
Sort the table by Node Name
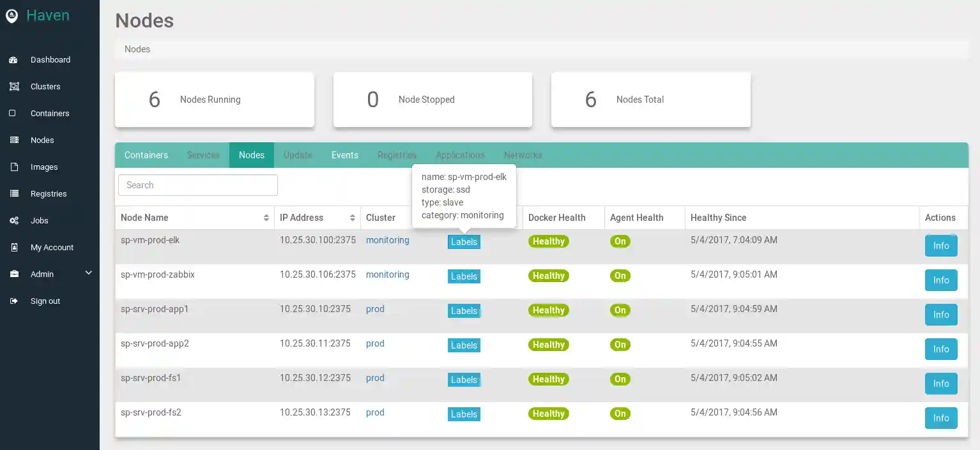(266, 218)
